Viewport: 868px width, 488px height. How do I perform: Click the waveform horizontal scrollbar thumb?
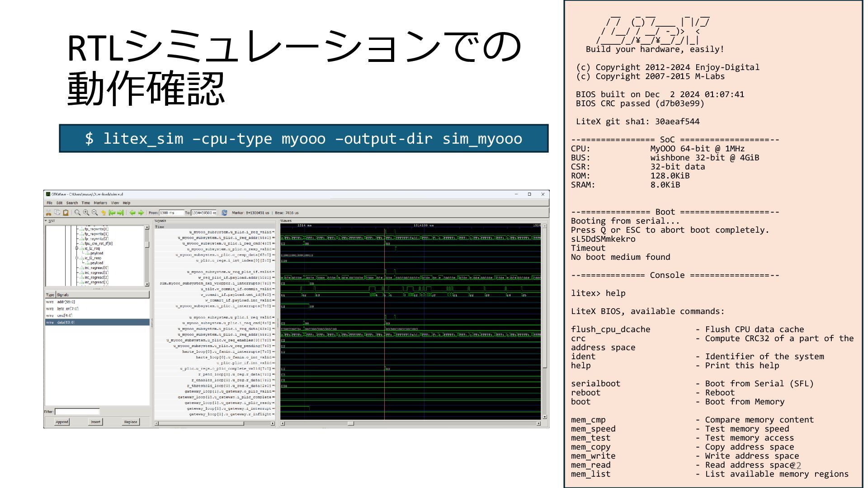point(350,423)
